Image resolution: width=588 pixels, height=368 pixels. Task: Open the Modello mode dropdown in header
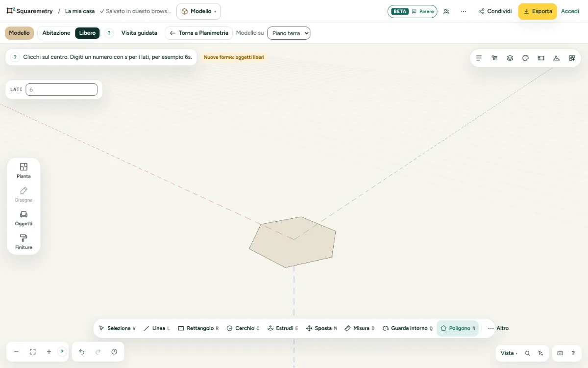pos(198,11)
